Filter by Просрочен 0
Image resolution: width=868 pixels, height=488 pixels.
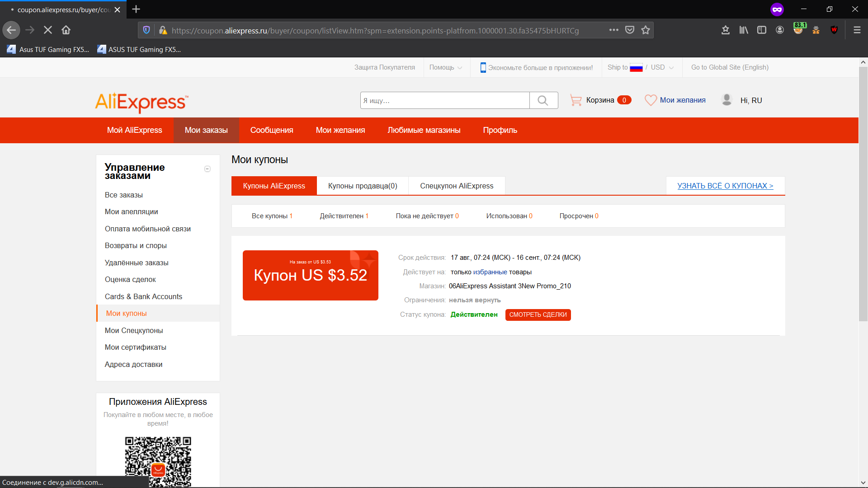click(x=579, y=216)
